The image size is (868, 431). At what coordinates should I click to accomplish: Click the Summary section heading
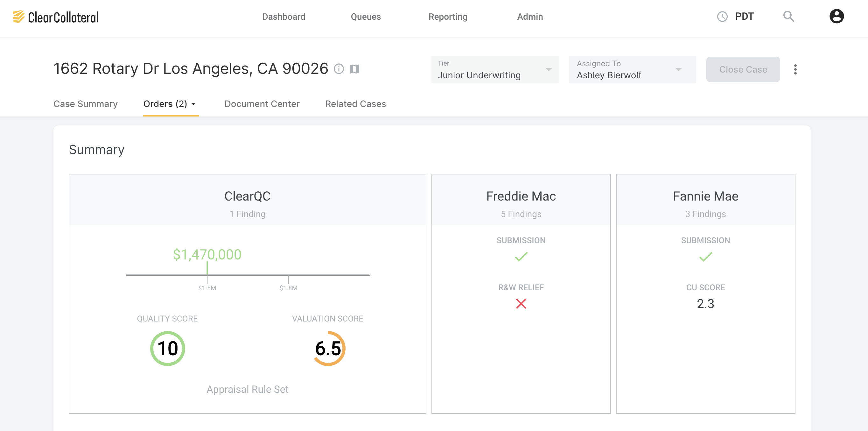pyautogui.click(x=97, y=150)
